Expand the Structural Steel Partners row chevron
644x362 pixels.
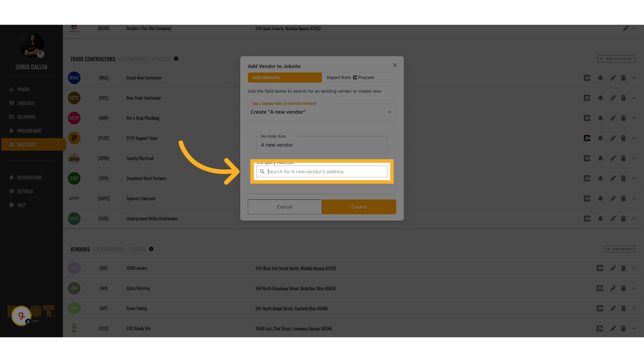coord(634,178)
